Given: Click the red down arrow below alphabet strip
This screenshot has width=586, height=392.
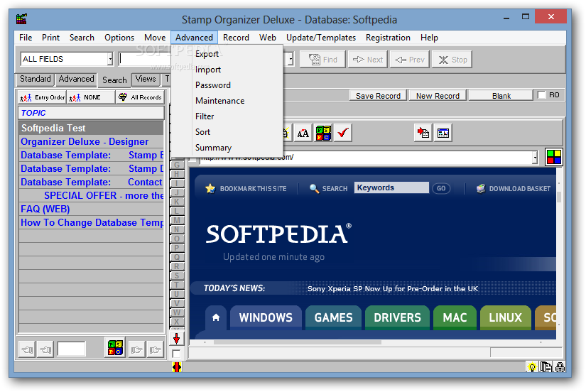Looking at the screenshot, I should pos(176,339).
